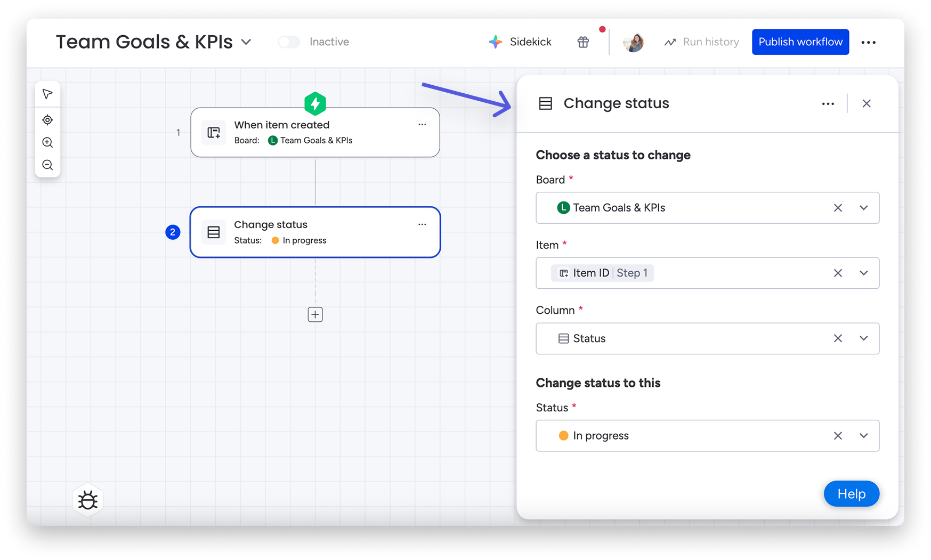This screenshot has width=931, height=560.
Task: Open Change status node three-dot menu
Action: [x=422, y=224]
